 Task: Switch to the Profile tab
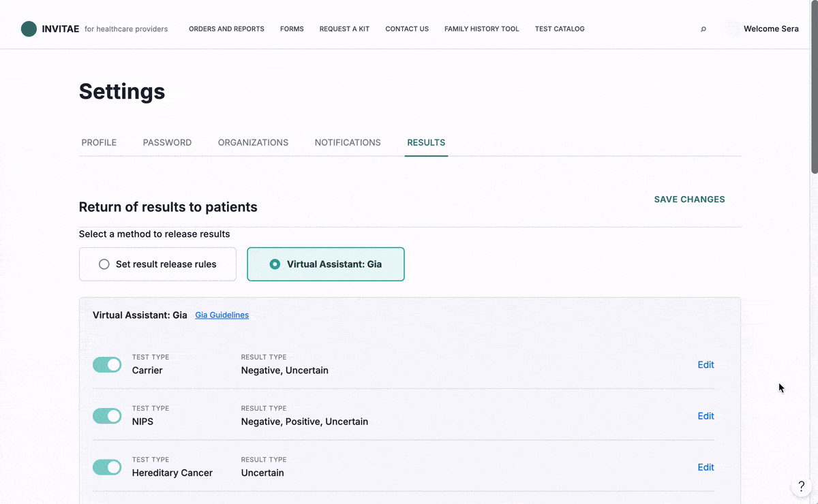pyautogui.click(x=99, y=142)
